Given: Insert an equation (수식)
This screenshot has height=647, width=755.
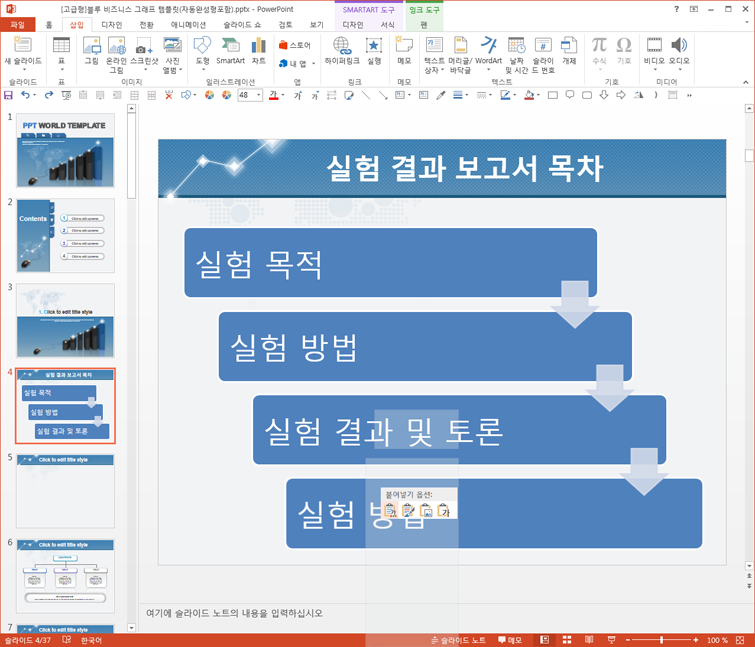Looking at the screenshot, I should (x=599, y=53).
